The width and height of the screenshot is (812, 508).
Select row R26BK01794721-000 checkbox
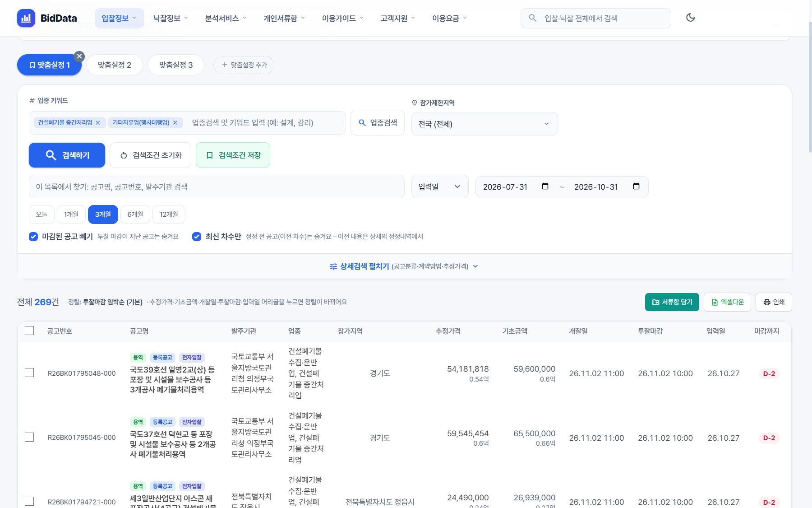pyautogui.click(x=29, y=501)
